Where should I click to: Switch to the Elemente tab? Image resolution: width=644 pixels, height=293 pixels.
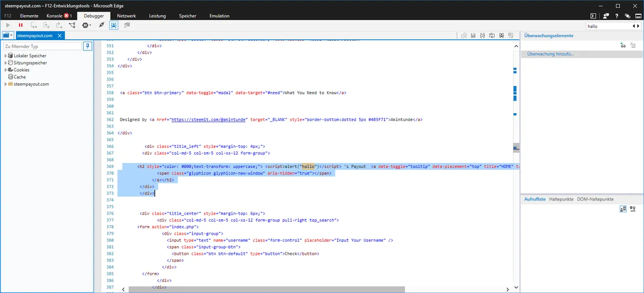click(x=29, y=16)
